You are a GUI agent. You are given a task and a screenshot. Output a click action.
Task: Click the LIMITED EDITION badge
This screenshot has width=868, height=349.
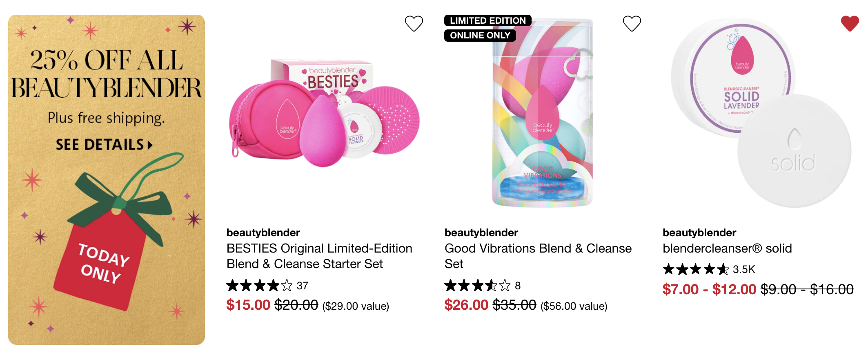pos(488,20)
